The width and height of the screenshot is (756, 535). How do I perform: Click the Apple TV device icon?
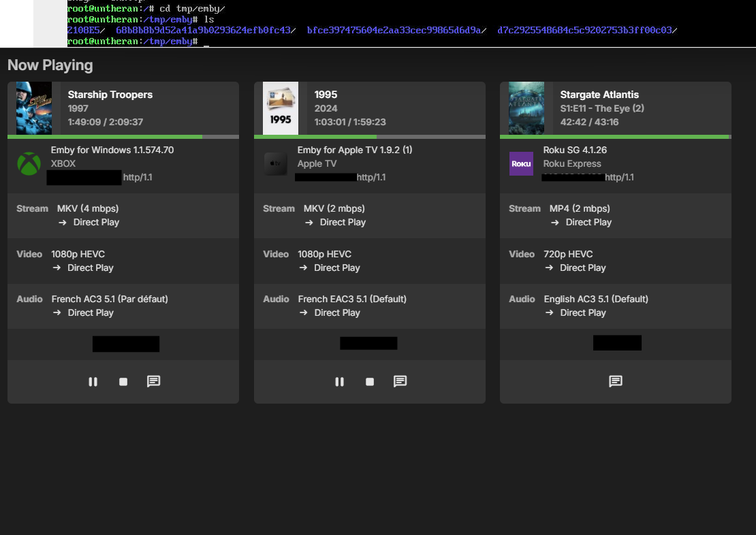[275, 163]
